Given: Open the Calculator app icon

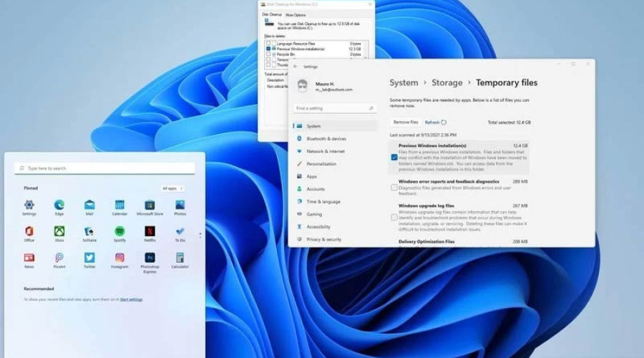Looking at the screenshot, I should [180, 258].
